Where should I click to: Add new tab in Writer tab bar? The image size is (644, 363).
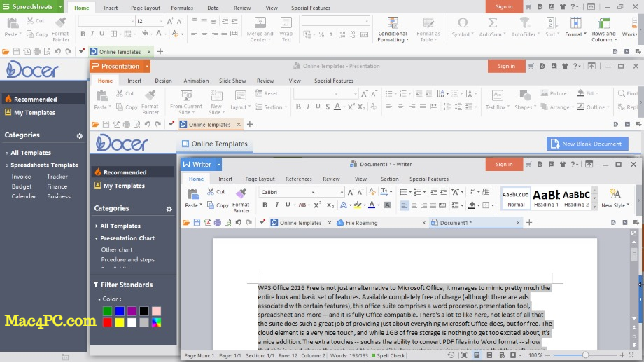pos(529,222)
